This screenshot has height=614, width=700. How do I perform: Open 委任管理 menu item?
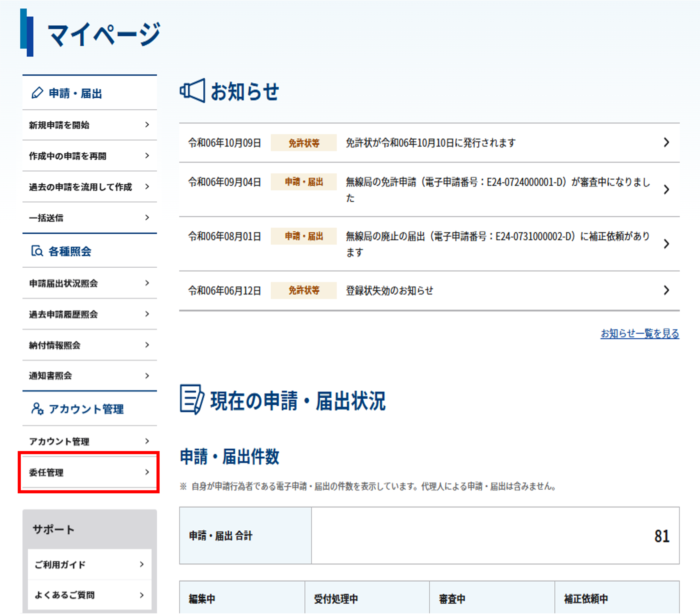[x=90, y=472]
